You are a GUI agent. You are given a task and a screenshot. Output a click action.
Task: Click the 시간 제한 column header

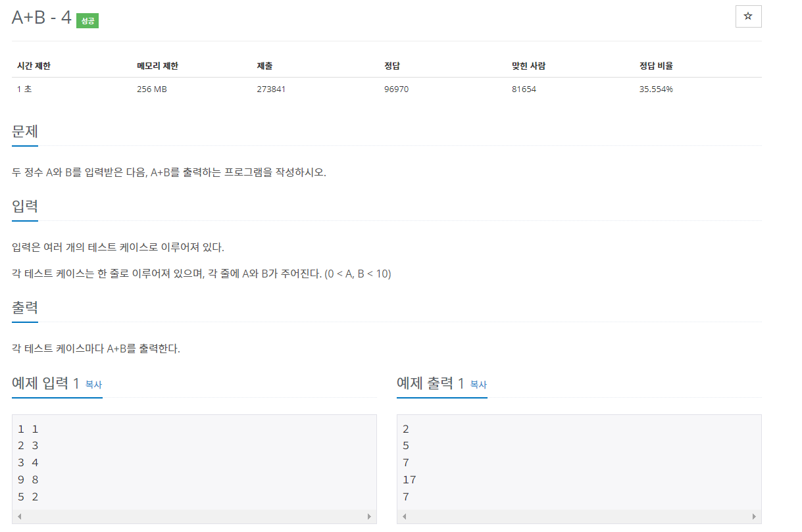(x=34, y=66)
